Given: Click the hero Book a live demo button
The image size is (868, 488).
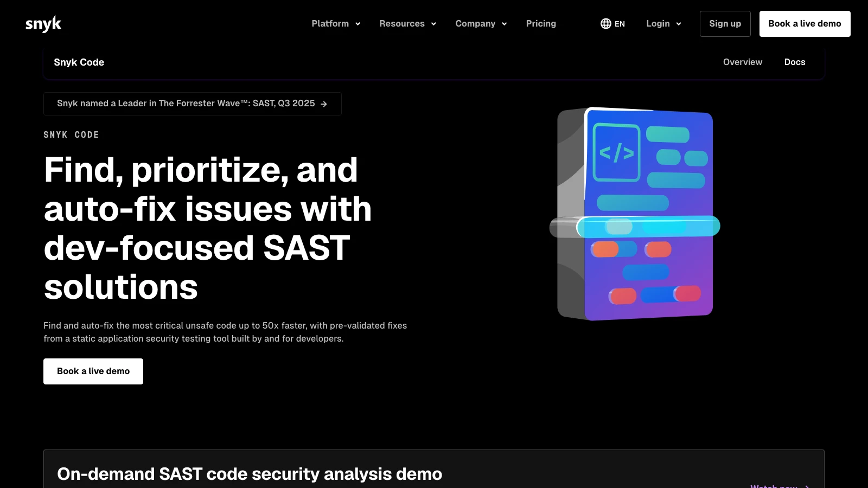Looking at the screenshot, I should point(93,371).
